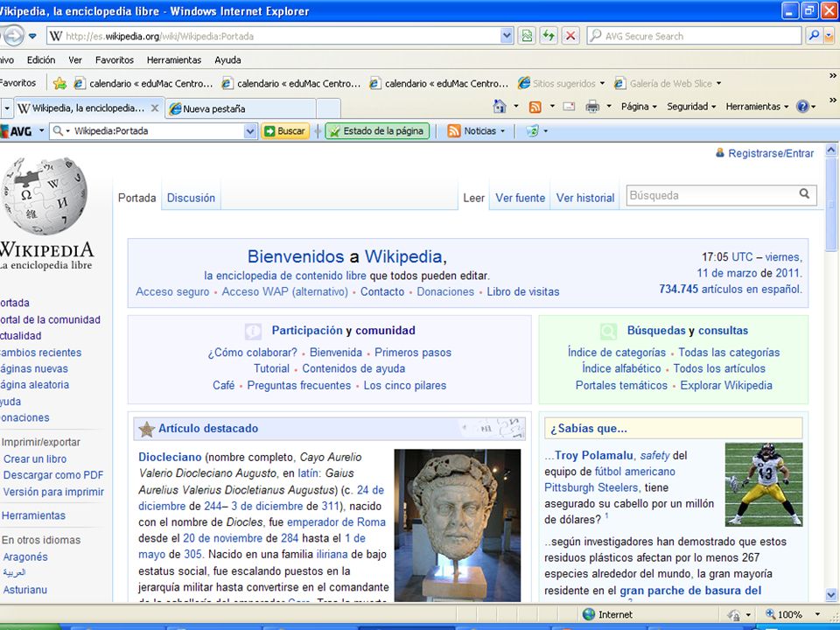Add page to favorites via star icon
This screenshot has height=630, width=840.
click(60, 83)
